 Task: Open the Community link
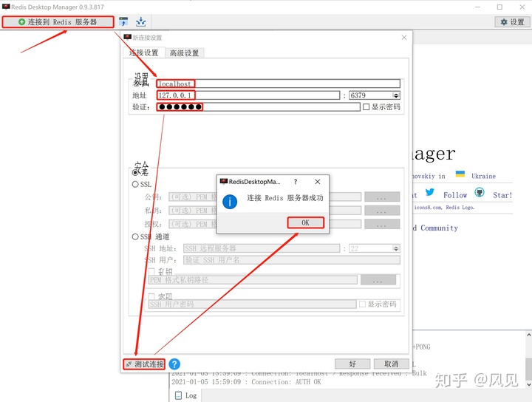[x=439, y=228]
